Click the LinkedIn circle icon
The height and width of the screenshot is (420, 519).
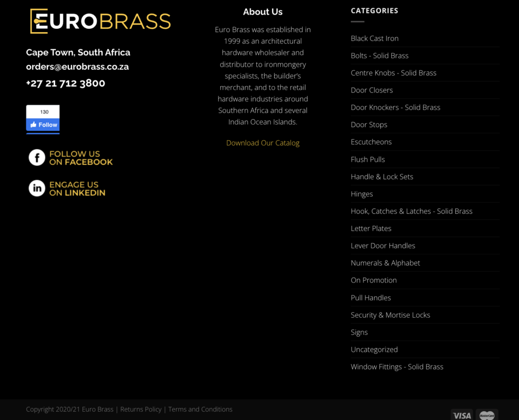[37, 188]
